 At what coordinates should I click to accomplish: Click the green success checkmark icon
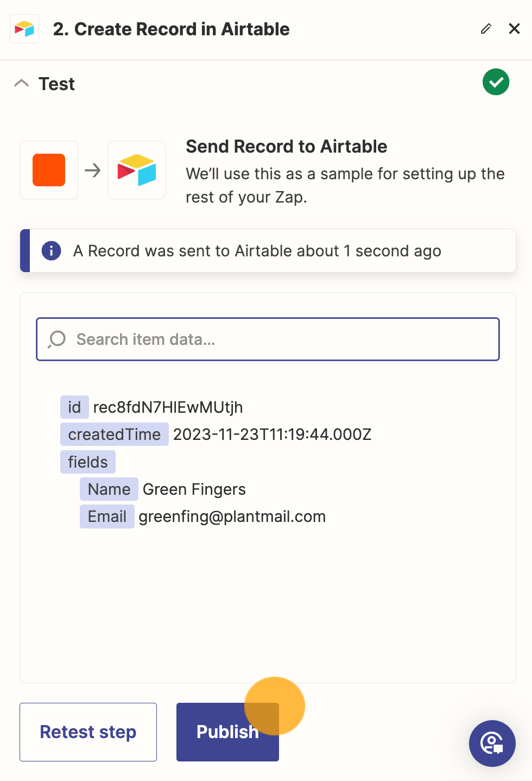[x=496, y=82]
